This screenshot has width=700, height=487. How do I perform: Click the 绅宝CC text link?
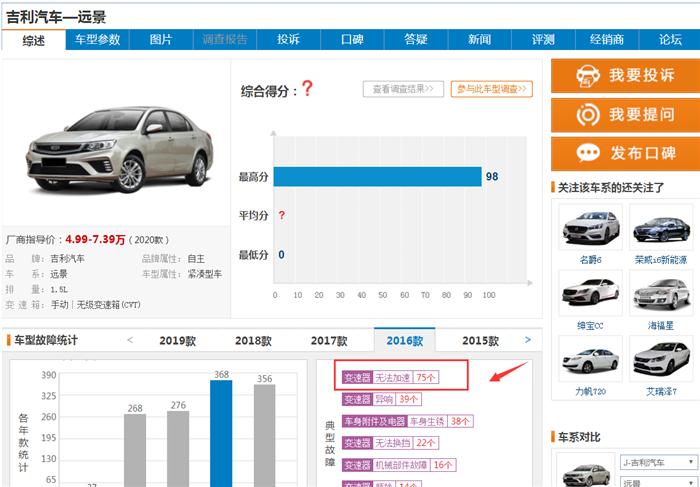[590, 325]
